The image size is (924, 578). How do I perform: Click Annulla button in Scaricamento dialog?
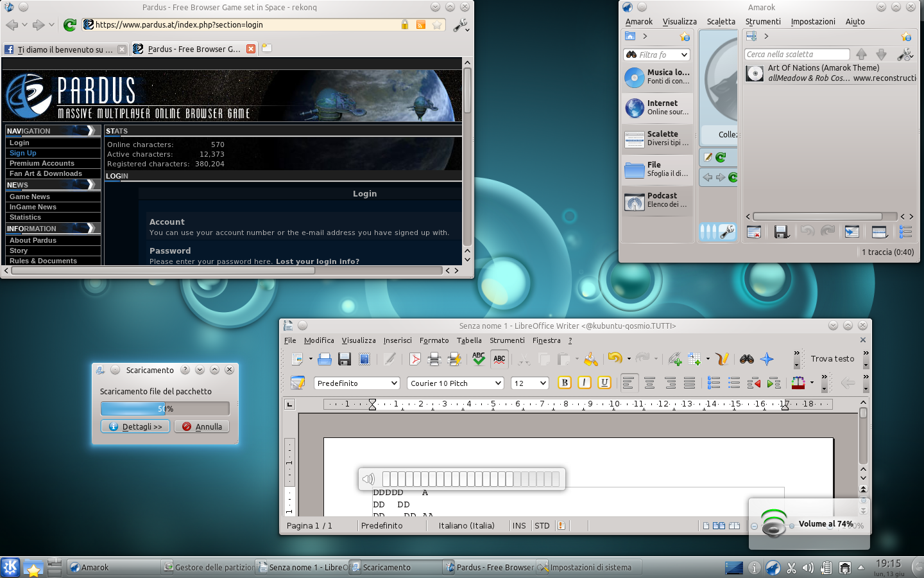pyautogui.click(x=202, y=426)
